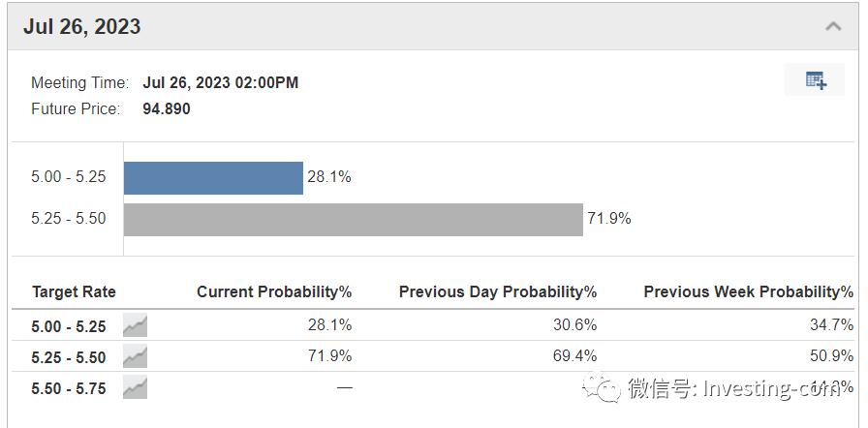Select the 5.50 - 5.75 table row label
This screenshot has height=428, width=868.
coord(69,388)
